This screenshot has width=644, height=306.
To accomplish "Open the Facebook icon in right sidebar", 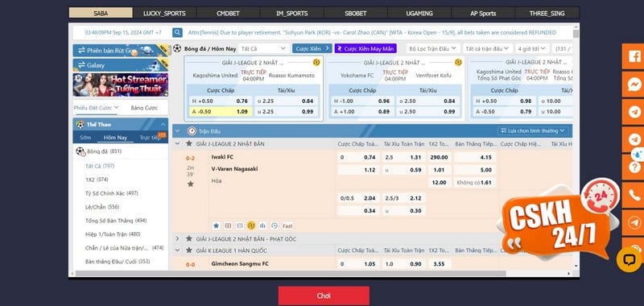I will 634,56.
